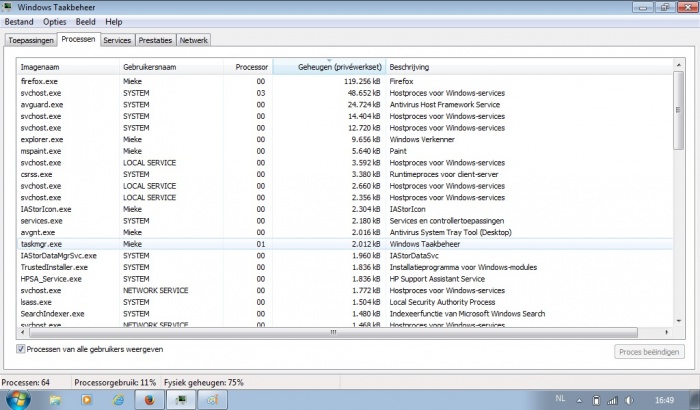Toggle 'Processen van alle gebruikers weergeven' checkbox
The width and height of the screenshot is (700, 410).
point(21,349)
